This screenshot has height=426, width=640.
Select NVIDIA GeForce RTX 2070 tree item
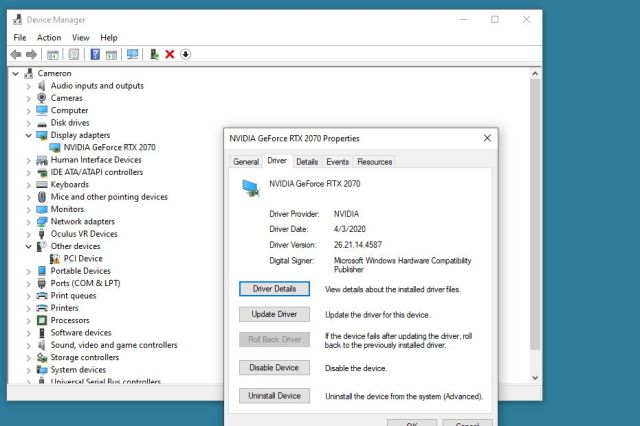tap(109, 147)
